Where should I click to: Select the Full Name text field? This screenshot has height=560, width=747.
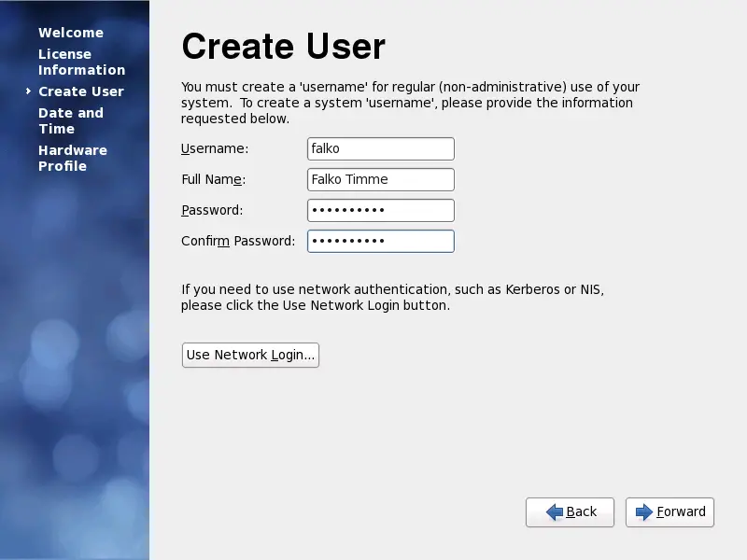[x=381, y=179]
